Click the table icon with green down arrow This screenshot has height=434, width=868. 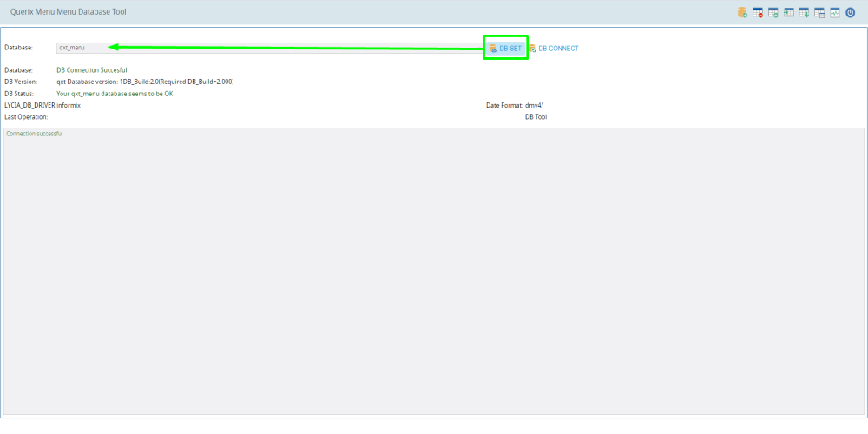805,13
